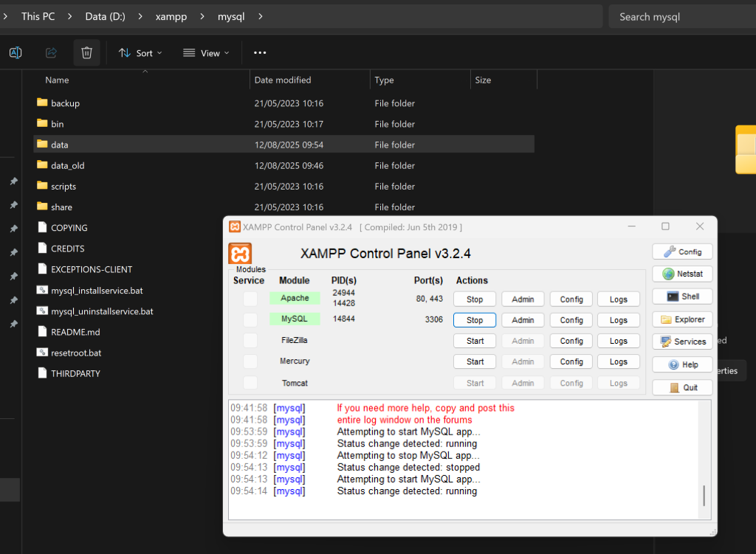
Task: Expand chevron after This PC in address bar
Action: 70,16
